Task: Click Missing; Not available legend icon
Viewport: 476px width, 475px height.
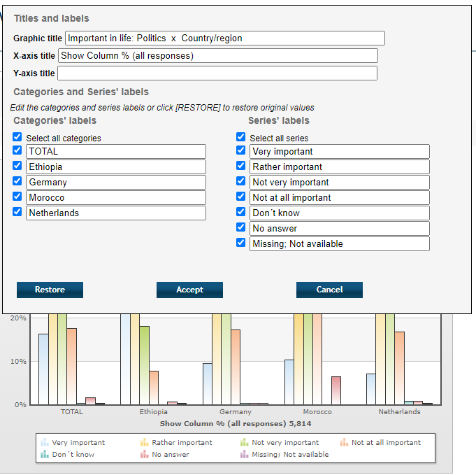Action: [x=245, y=454]
